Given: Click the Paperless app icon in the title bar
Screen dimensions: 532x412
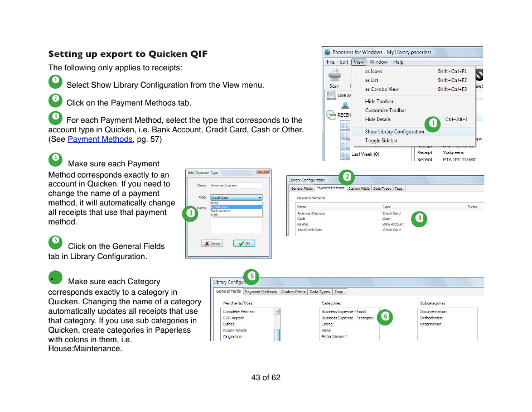Looking at the screenshot, I should [327, 52].
